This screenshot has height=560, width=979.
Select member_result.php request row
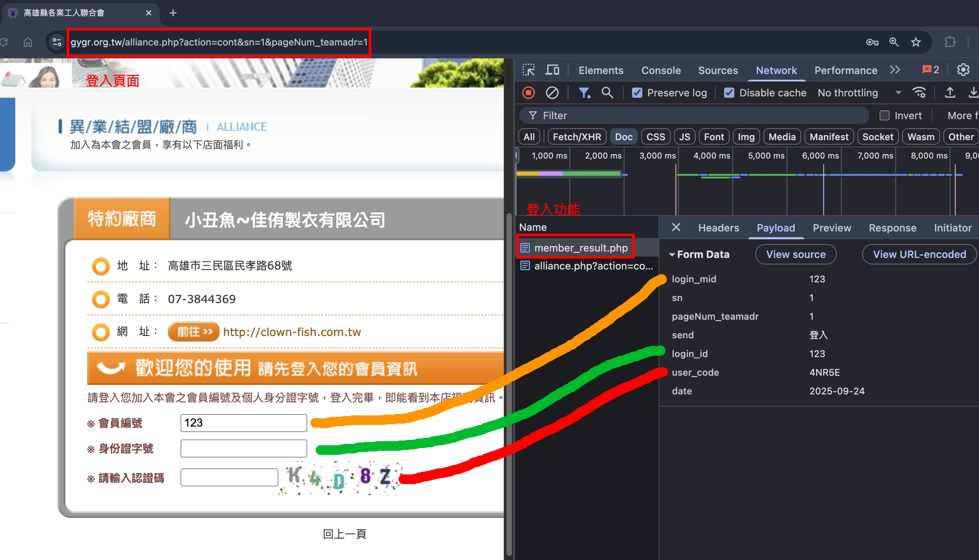(587, 248)
